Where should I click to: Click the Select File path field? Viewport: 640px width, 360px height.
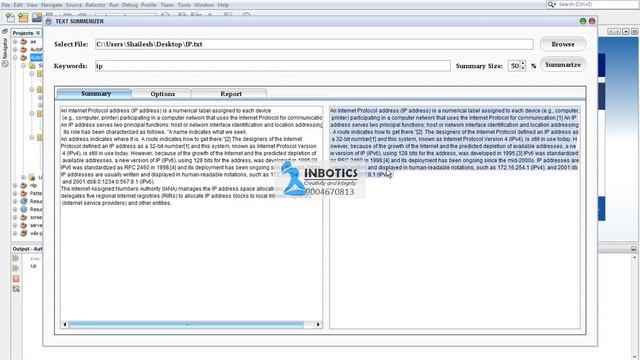pyautogui.click(x=314, y=44)
